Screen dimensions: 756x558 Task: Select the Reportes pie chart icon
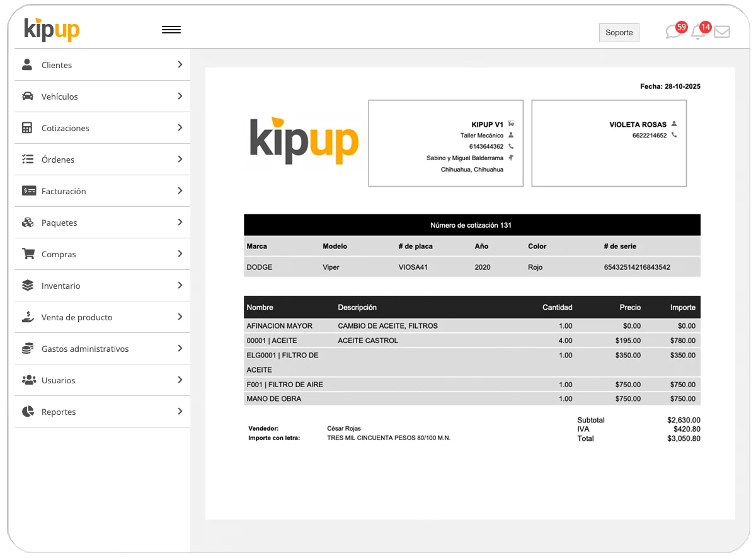coord(26,411)
